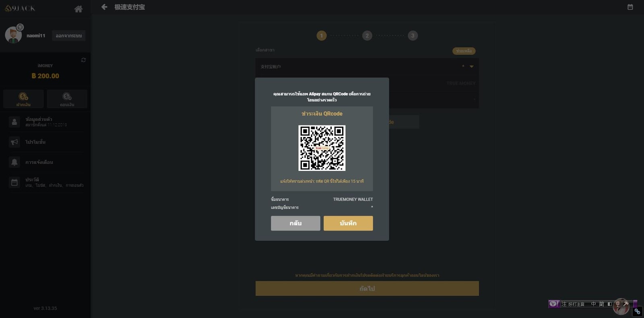Click the naomi11 profile avatar
644x318 pixels.
click(x=13, y=35)
